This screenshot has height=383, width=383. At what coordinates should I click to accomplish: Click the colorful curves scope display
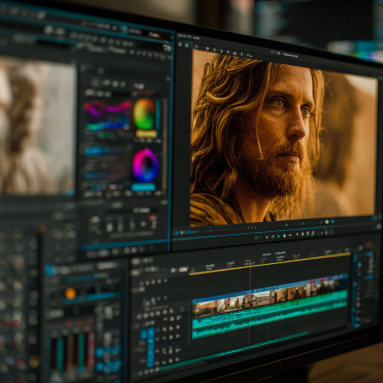tap(107, 116)
